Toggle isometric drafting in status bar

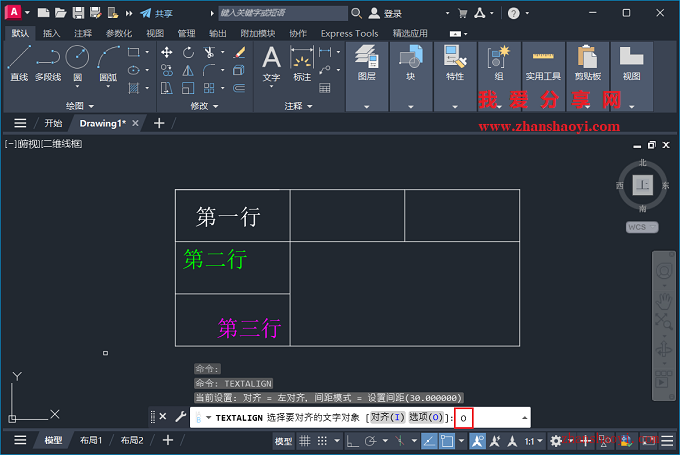click(x=400, y=441)
